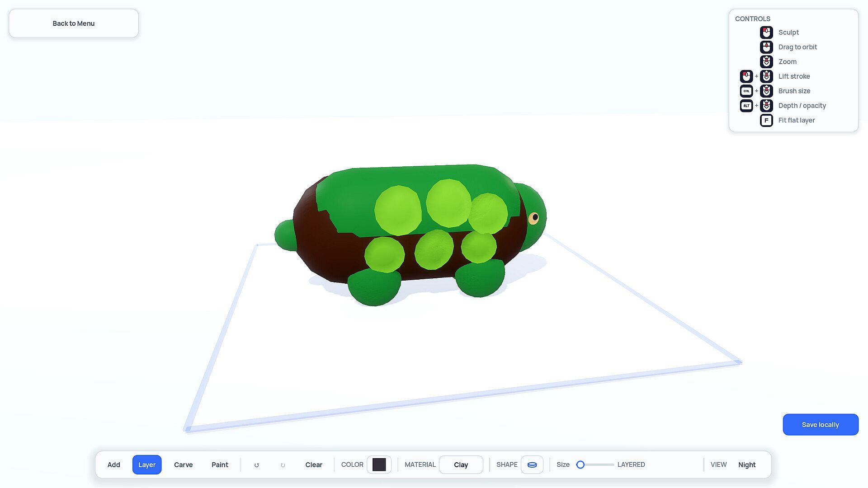
Task: Open the brush shape selector icon
Action: (532, 465)
